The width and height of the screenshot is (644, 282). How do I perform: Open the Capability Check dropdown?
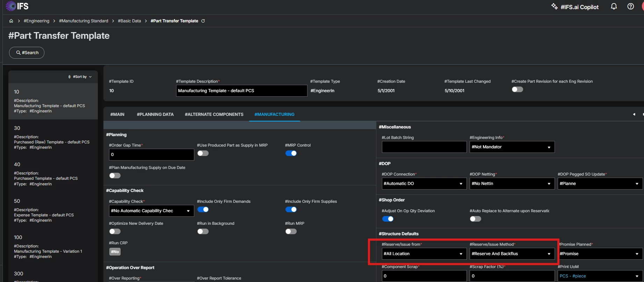click(151, 211)
